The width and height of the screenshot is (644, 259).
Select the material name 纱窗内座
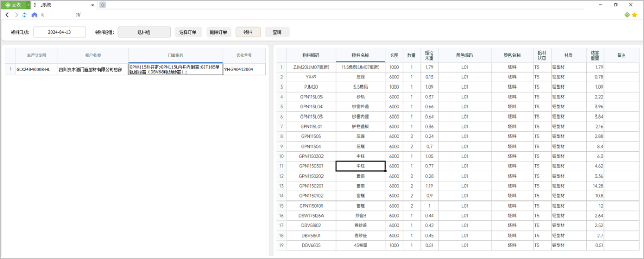361,117
